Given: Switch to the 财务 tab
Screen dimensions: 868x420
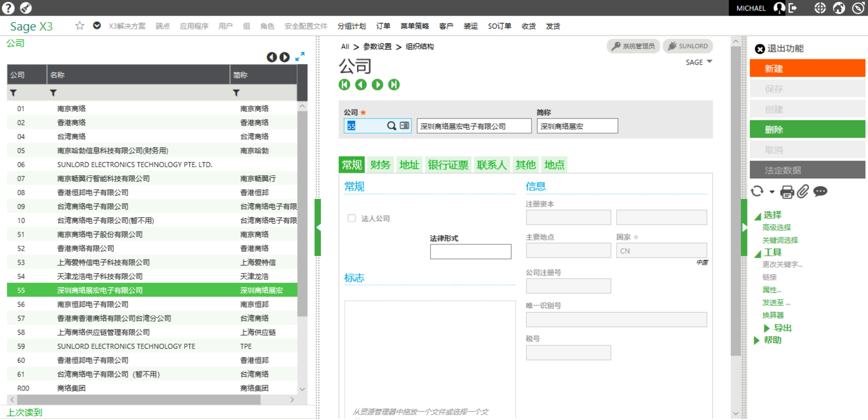Looking at the screenshot, I should [380, 165].
